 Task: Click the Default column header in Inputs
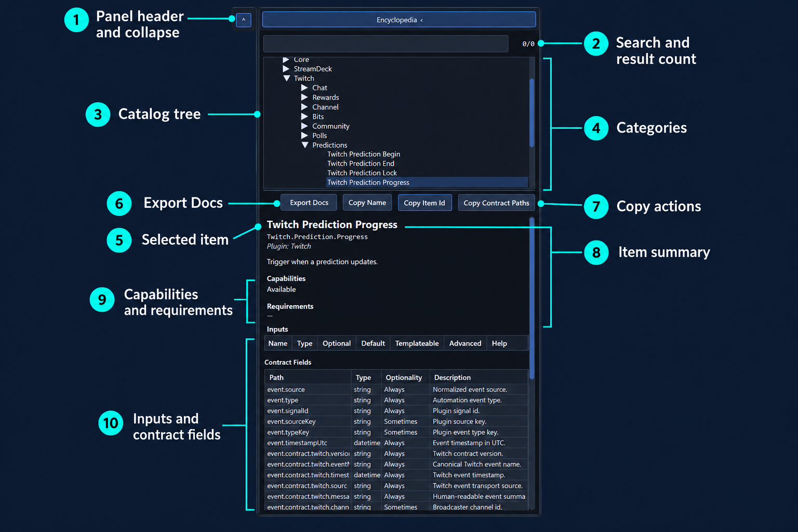(x=373, y=343)
